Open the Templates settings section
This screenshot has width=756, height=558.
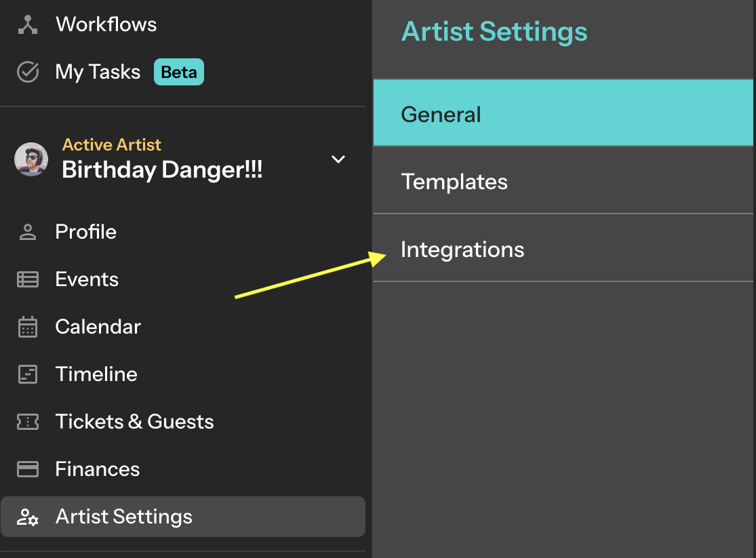(x=563, y=180)
